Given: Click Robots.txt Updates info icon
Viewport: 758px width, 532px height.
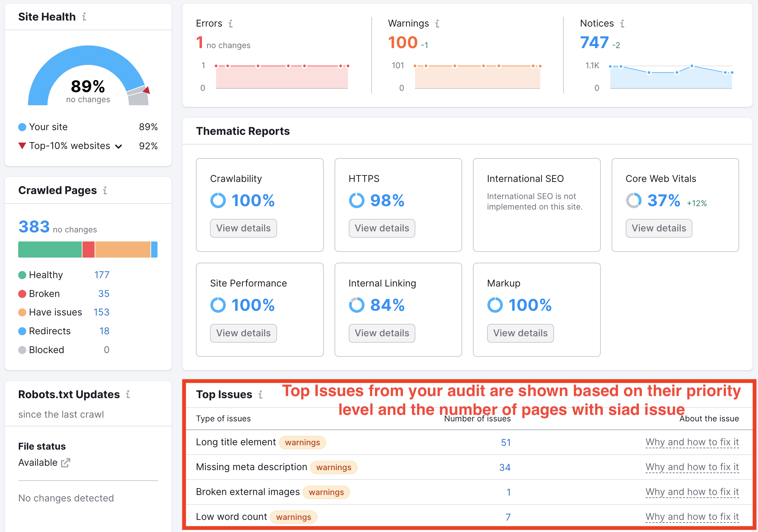Looking at the screenshot, I should point(128,394).
